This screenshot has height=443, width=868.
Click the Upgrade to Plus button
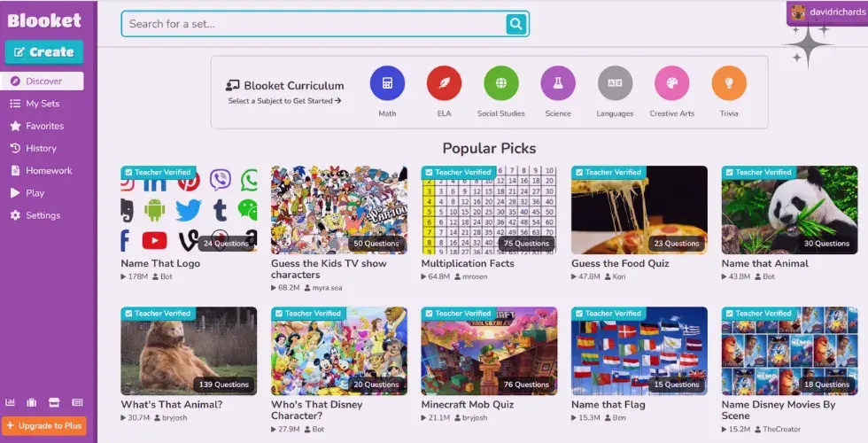44,426
